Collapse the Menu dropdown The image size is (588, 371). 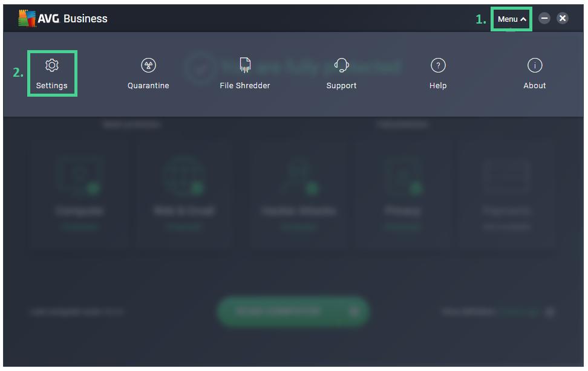(x=512, y=19)
